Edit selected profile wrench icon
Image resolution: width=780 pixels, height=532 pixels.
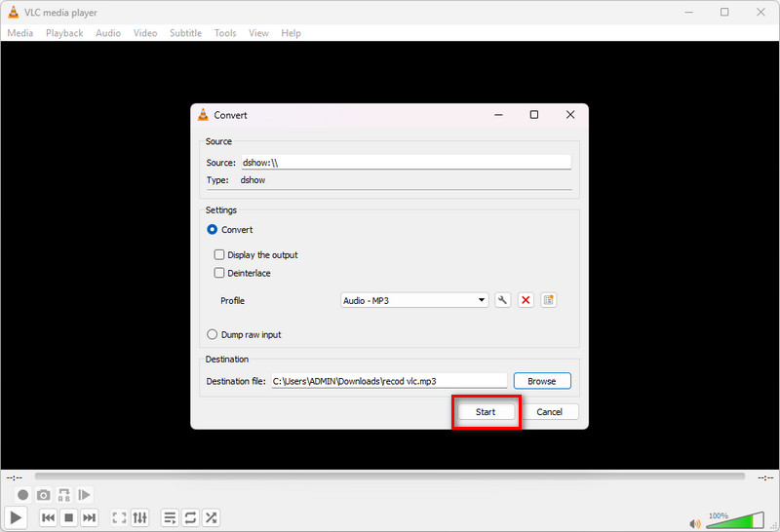pyautogui.click(x=502, y=300)
